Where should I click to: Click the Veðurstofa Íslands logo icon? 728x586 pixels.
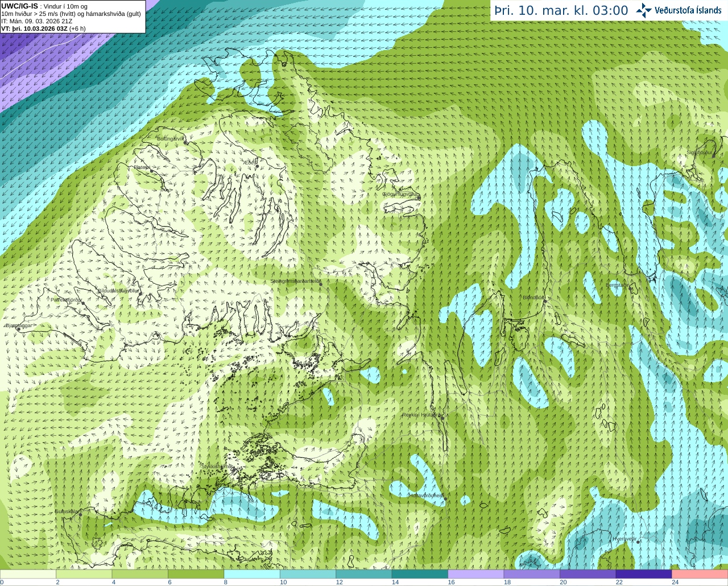click(644, 10)
